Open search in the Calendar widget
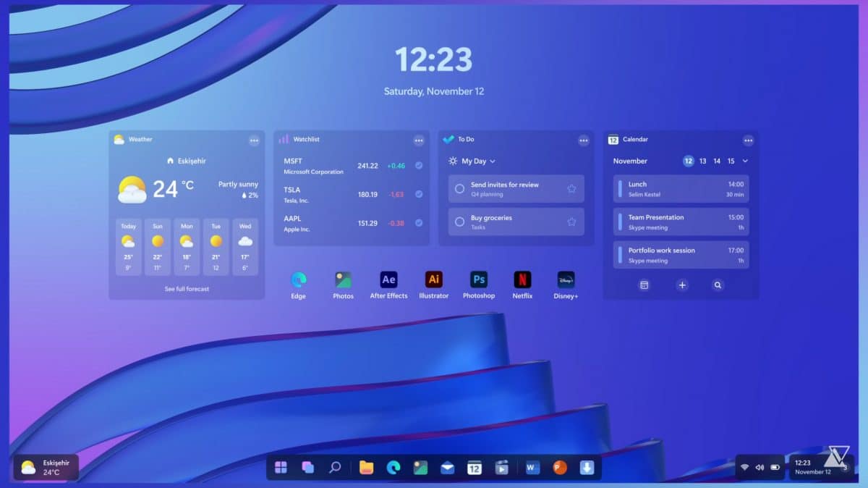The width and height of the screenshot is (868, 488). coord(717,285)
